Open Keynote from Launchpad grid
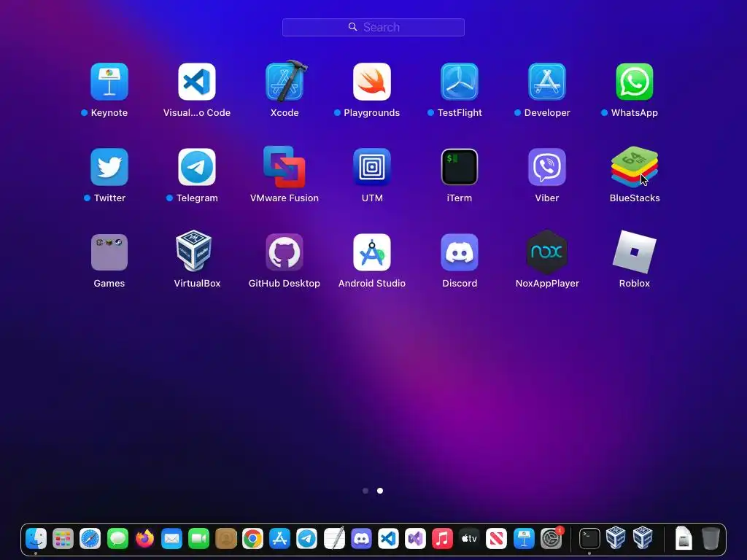The width and height of the screenshot is (747, 560). click(109, 82)
